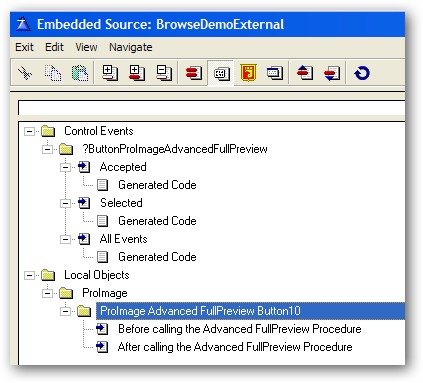Click the move embed down arrow icon
423x383 pixels.
tap(332, 73)
